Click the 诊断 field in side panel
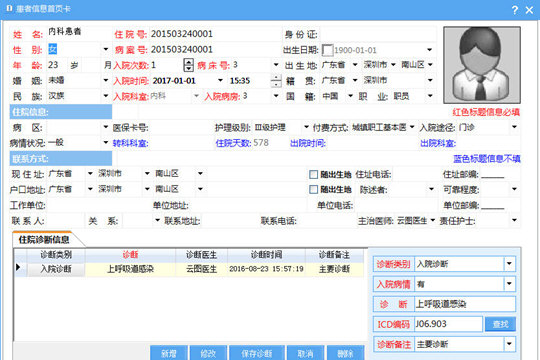Viewport: 540px width, 360px height. 465,304
